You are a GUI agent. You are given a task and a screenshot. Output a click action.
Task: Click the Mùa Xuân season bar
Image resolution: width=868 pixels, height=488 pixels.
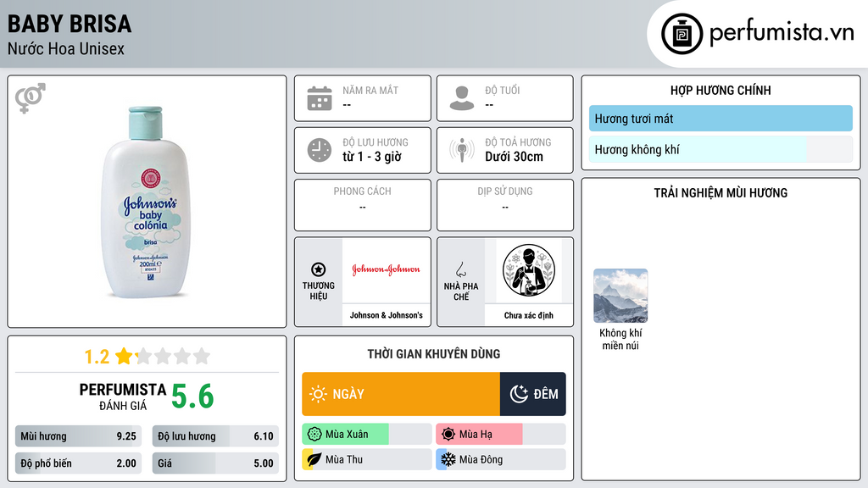367,434
